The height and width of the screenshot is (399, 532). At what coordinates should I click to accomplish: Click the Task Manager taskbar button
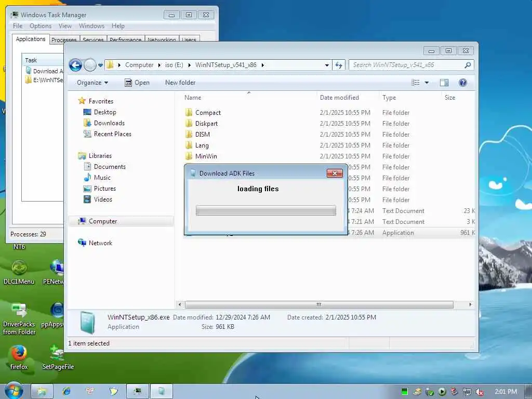click(x=137, y=391)
